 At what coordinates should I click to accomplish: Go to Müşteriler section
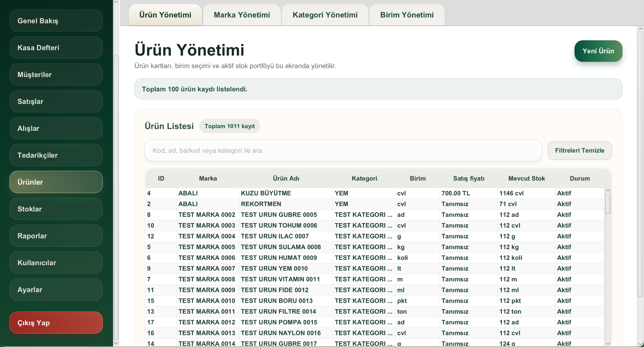click(56, 75)
